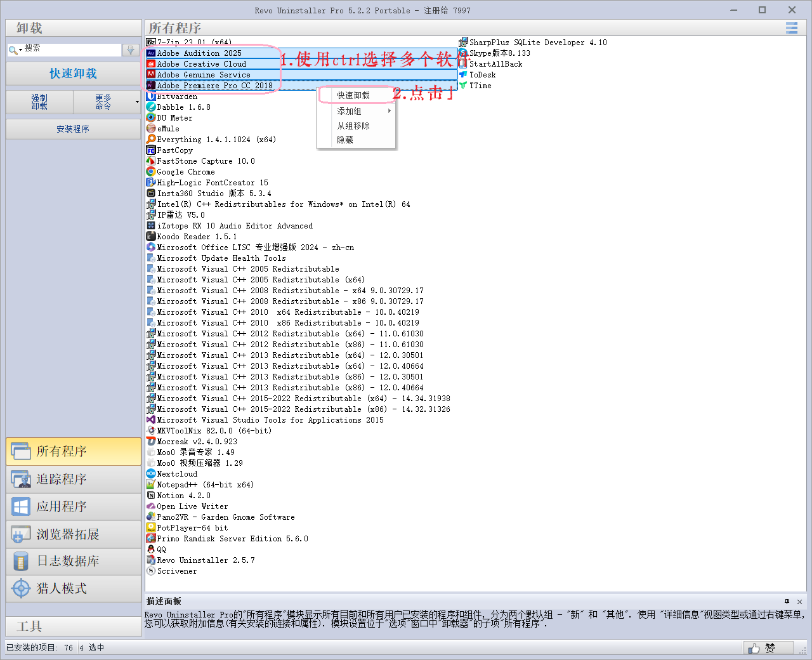Select Moo0 录音专家 1.49
Image resolution: width=812 pixels, height=660 pixels.
191,452
